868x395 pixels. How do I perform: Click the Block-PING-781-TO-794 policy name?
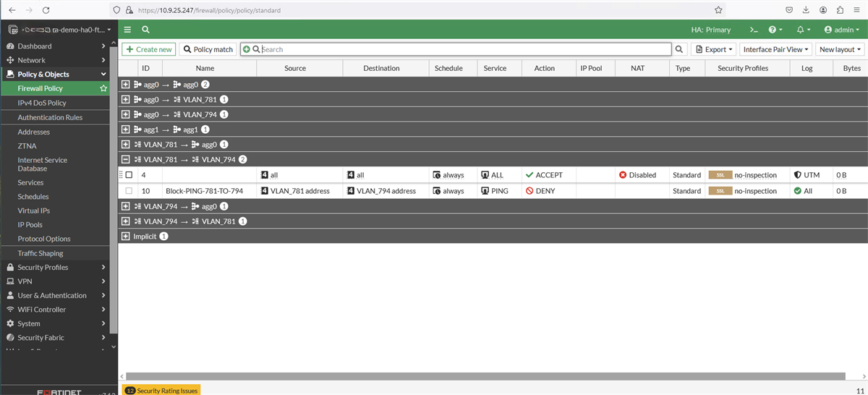(204, 191)
